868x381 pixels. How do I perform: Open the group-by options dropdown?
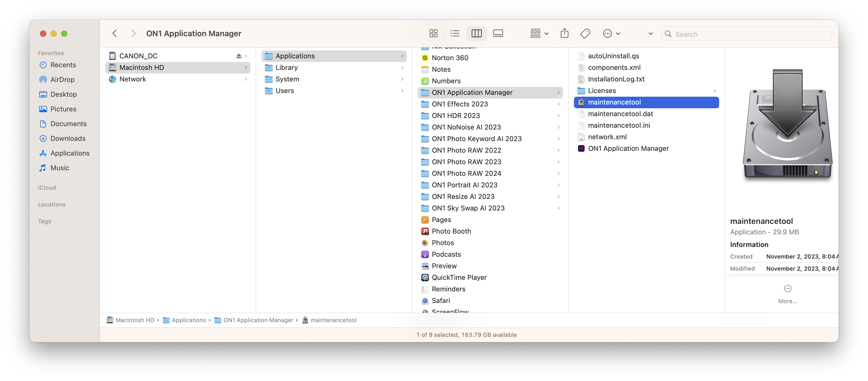click(x=539, y=33)
